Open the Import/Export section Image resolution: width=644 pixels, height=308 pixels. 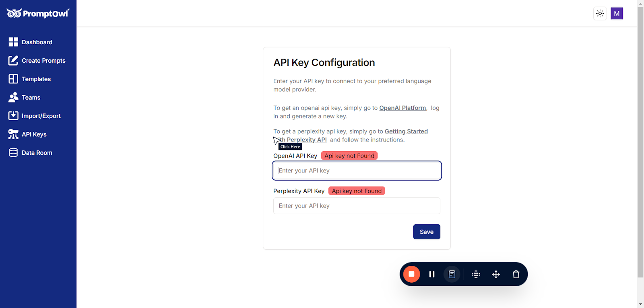(x=41, y=116)
